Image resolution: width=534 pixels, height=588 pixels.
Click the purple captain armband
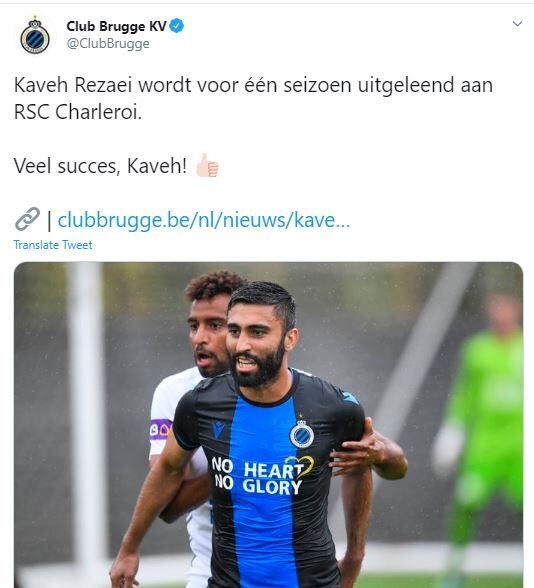[x=160, y=429]
